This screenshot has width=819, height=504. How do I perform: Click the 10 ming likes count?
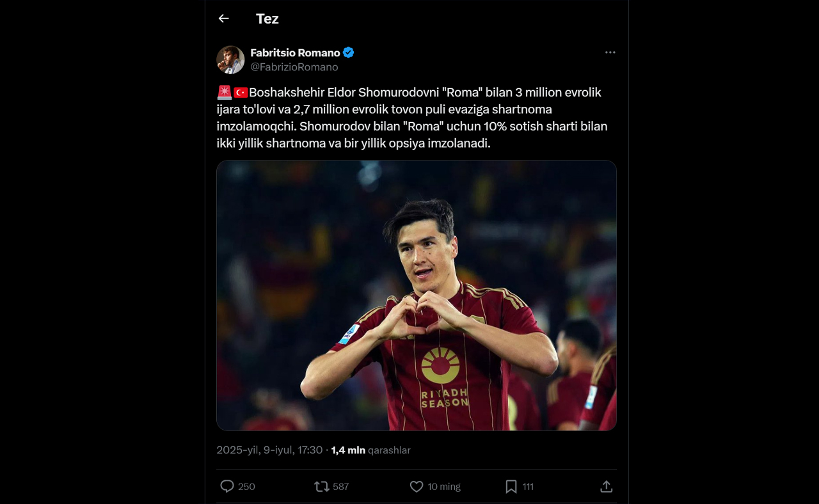click(x=444, y=487)
